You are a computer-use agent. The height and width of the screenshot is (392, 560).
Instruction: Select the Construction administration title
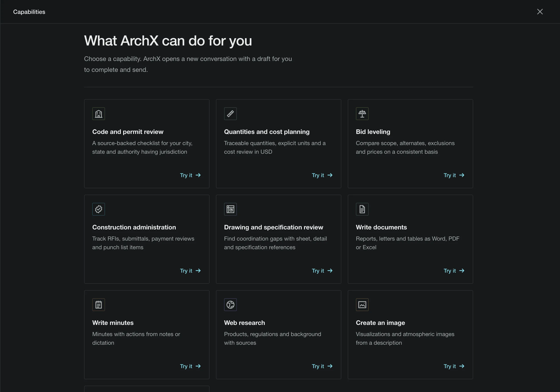(x=134, y=227)
